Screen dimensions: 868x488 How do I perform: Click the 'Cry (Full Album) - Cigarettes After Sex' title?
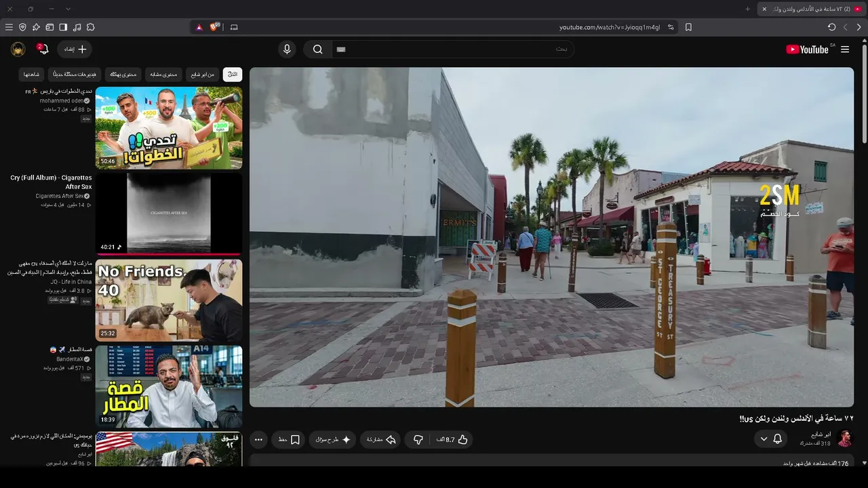[x=51, y=182]
